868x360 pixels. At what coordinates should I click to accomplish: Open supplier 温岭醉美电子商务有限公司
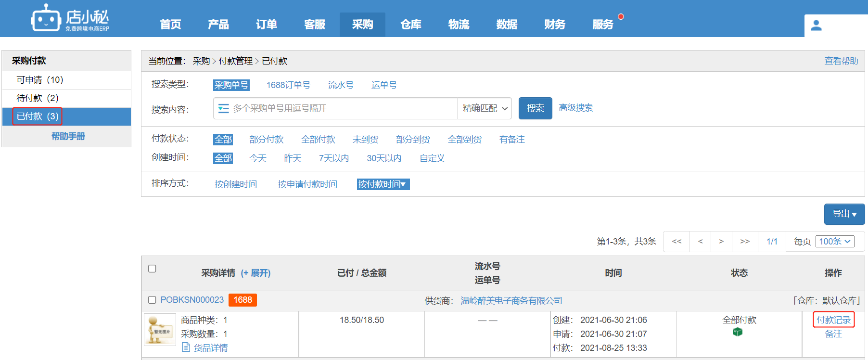tap(511, 301)
